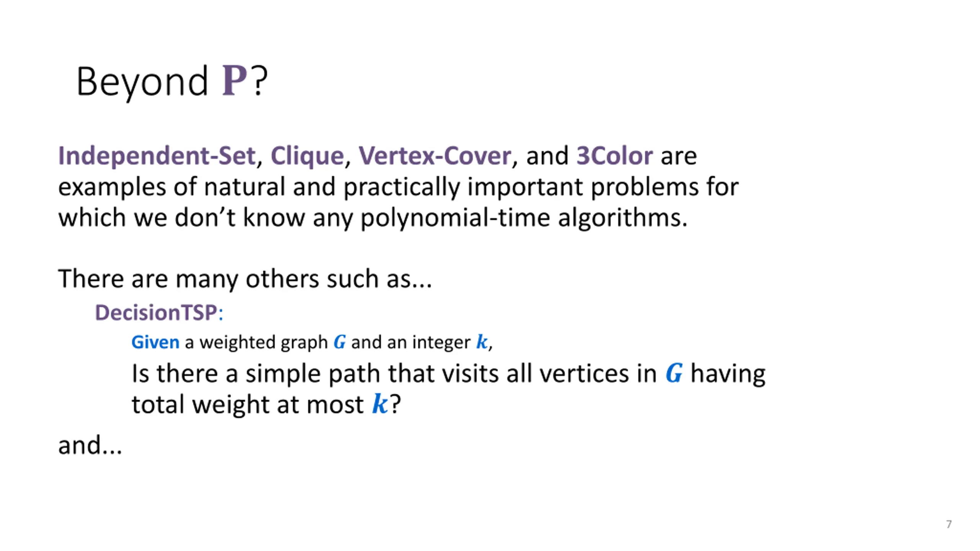Click the blue 'Given' keyword
Screen dimensions: 980x551
pyautogui.click(x=155, y=342)
